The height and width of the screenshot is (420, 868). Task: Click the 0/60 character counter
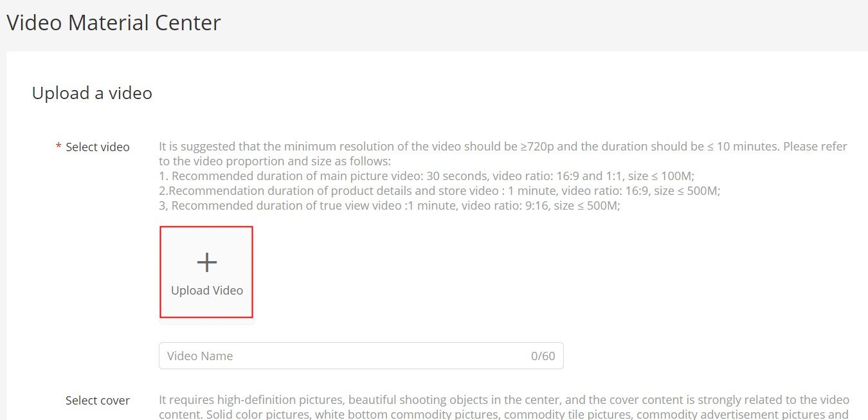coord(543,356)
